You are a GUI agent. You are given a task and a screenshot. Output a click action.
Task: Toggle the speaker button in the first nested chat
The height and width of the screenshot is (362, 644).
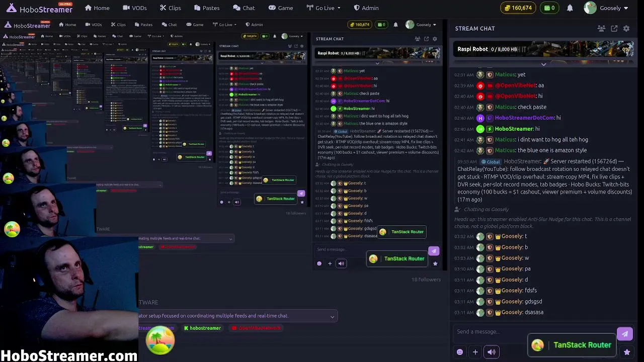pos(341,263)
